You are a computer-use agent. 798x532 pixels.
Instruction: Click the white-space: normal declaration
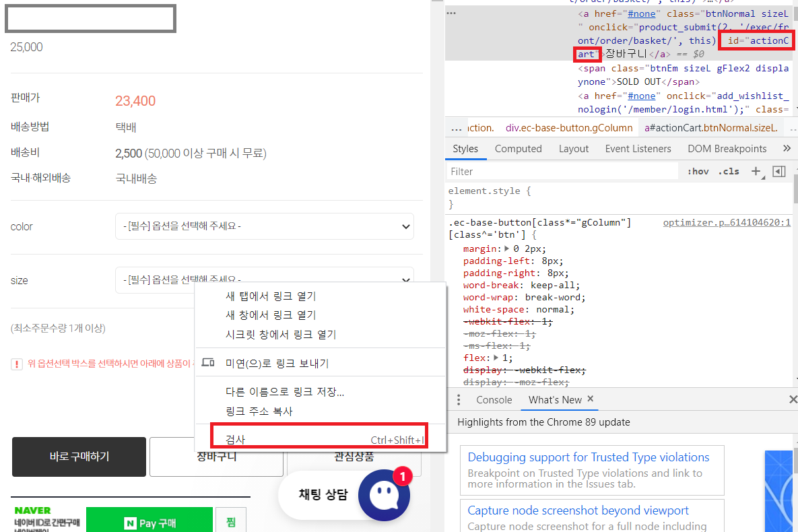pyautogui.click(x=519, y=310)
